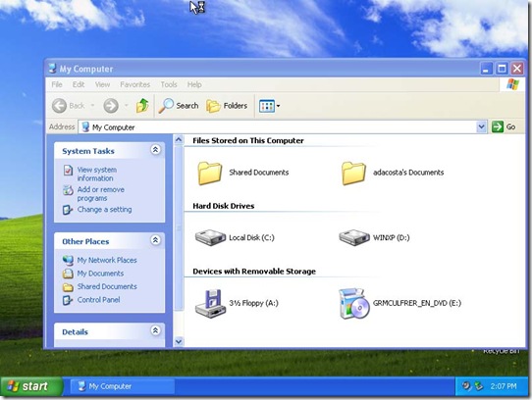Viewport: 532px width, 400px height.
Task: Select WINXP (D:) drive icon
Action: (354, 237)
